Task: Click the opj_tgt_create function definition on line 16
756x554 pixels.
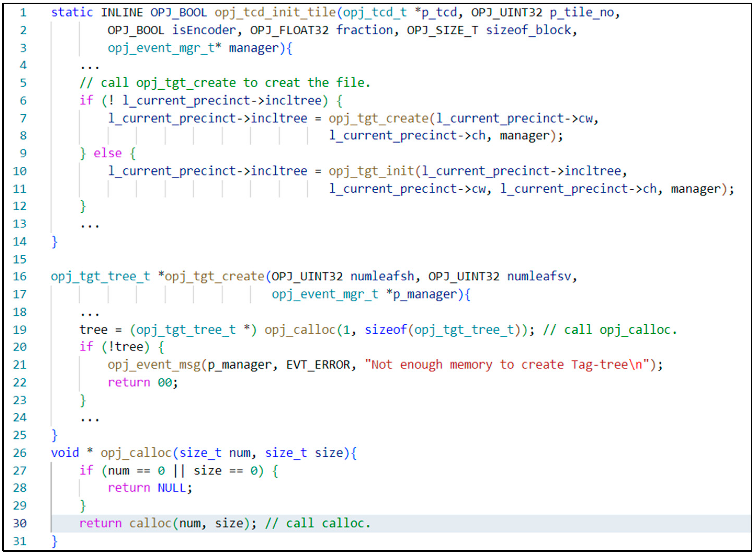Action: (x=214, y=276)
